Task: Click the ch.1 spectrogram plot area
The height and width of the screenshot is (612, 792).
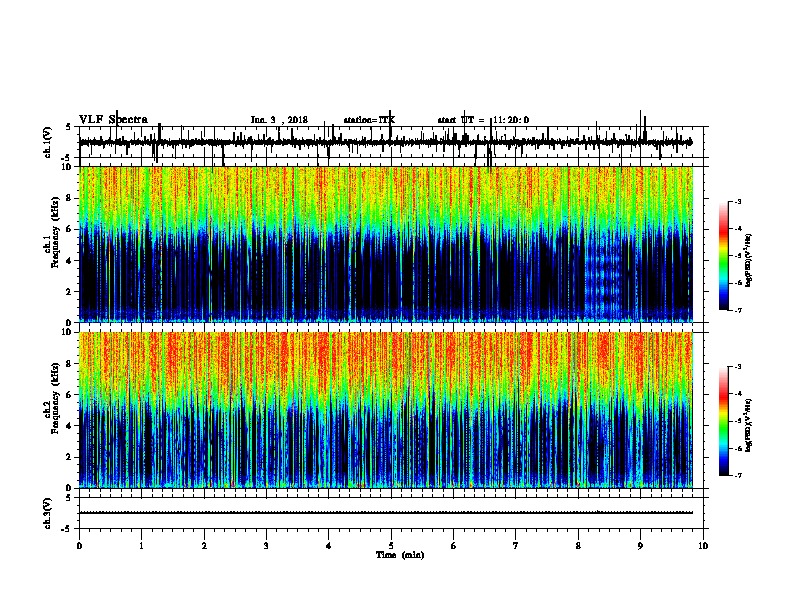Action: pyautogui.click(x=385, y=244)
